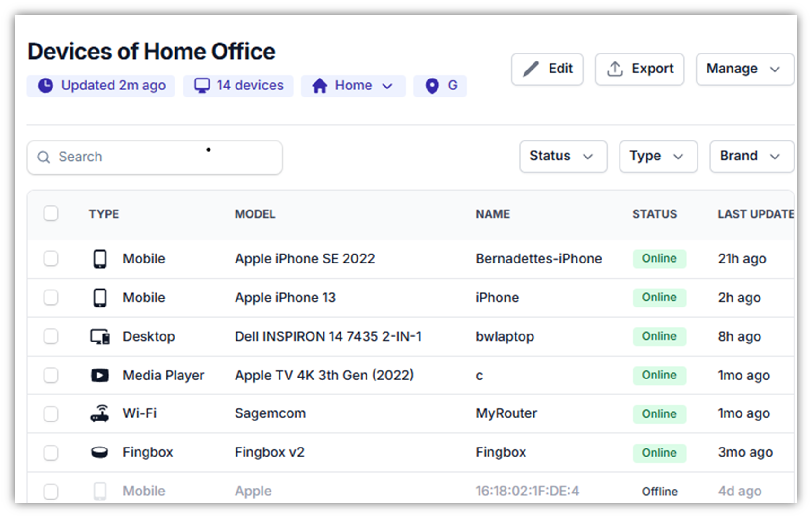Open the Home network selector
812x518 pixels.
pyautogui.click(x=353, y=86)
